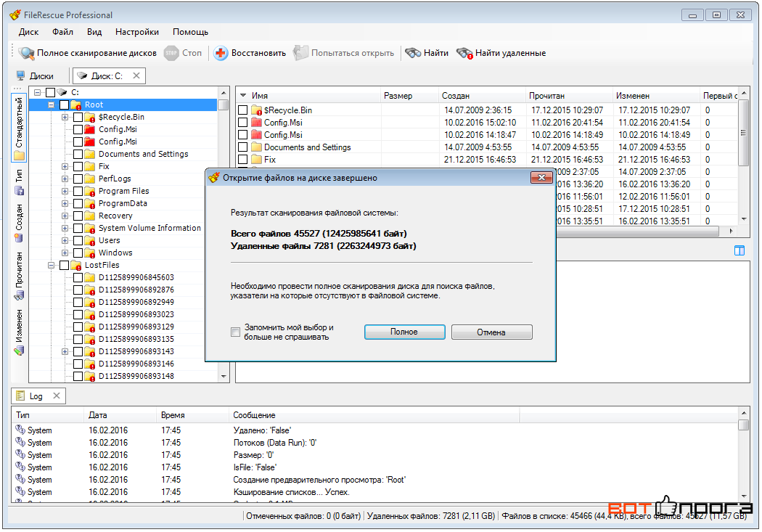Click the Дата column header in Log

pos(120,415)
